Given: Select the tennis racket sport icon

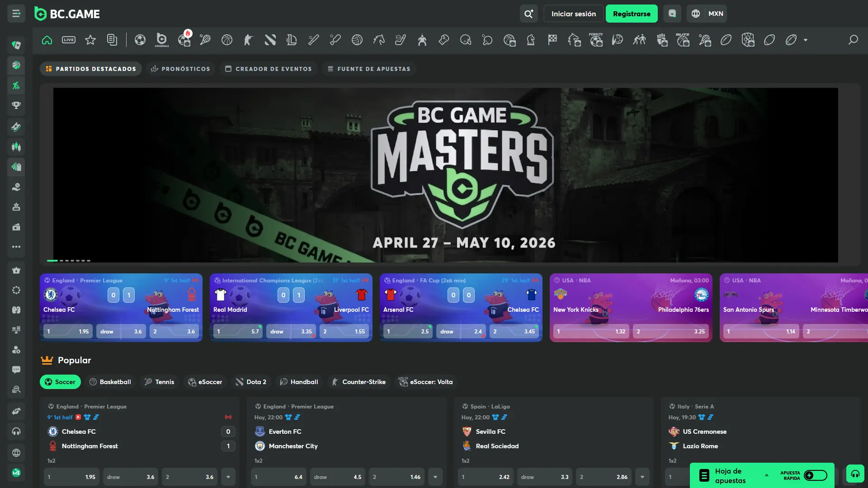Looking at the screenshot, I should [205, 40].
